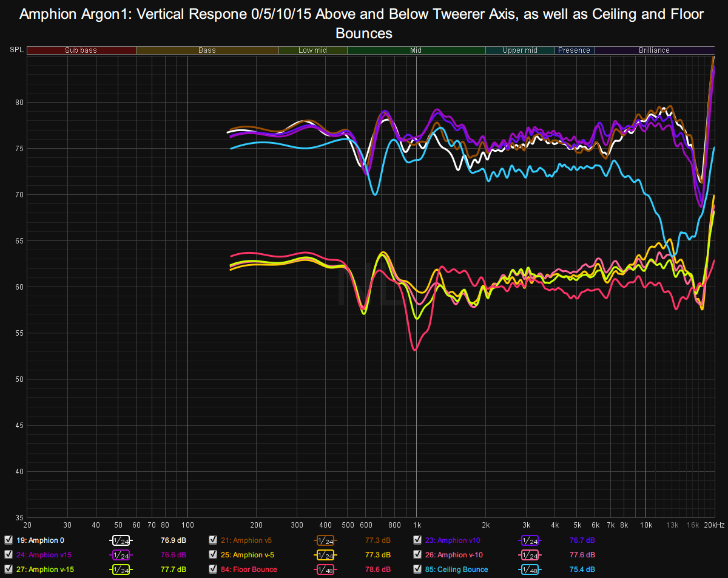Click the 100 label on the frequency axis
Image resolution: width=728 pixels, height=578 pixels.
[x=187, y=525]
